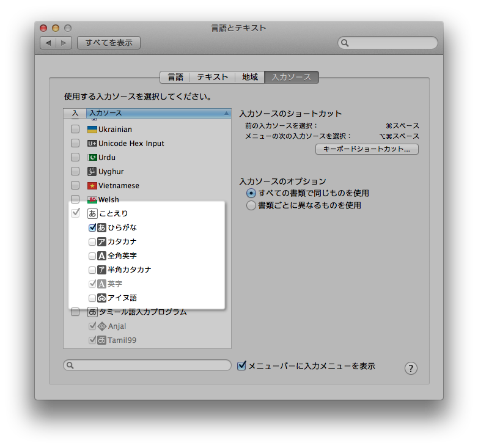
Task: Click the 全角英字 A icon
Action: coord(101,255)
